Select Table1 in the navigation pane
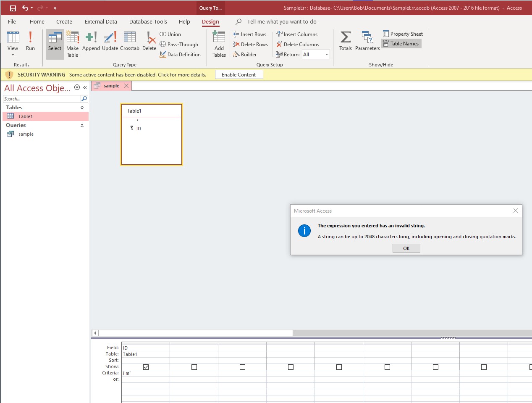This screenshot has height=403, width=532. click(x=45, y=116)
